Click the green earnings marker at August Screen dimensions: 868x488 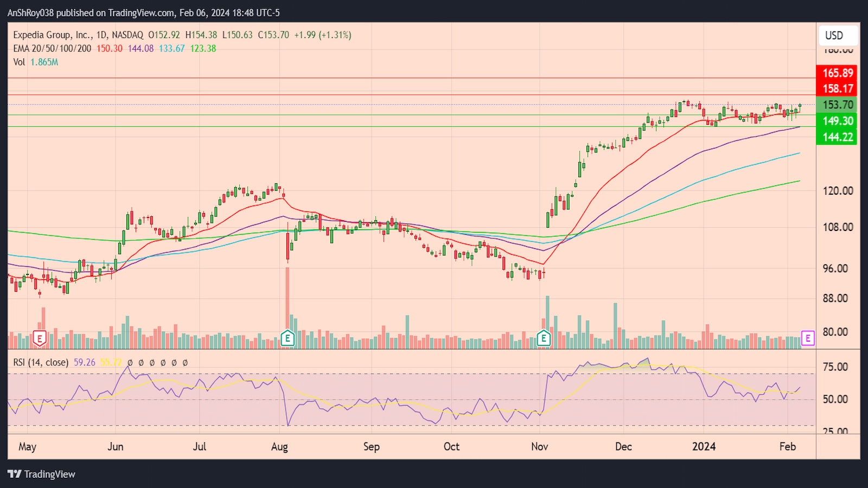coord(288,339)
